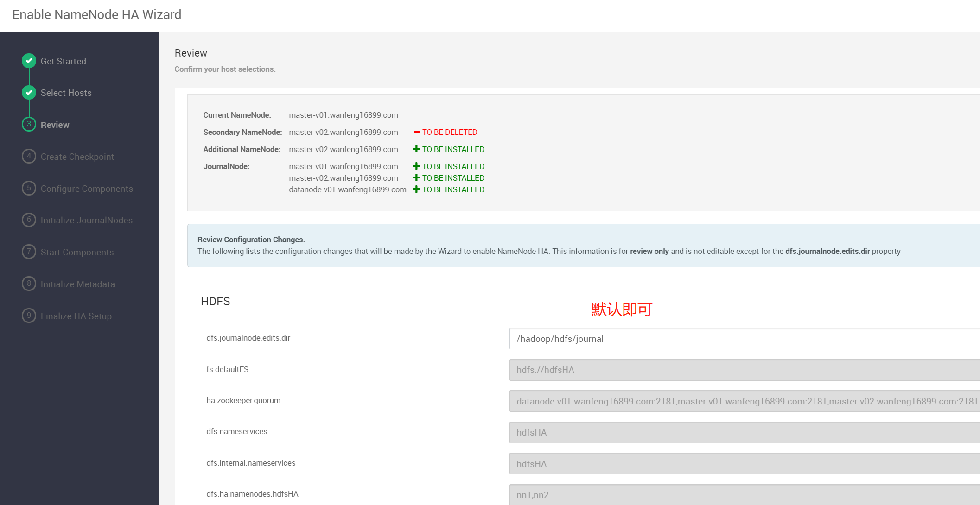This screenshot has height=505, width=980.
Task: Click green plus icon for Additional NameNode
Action: (416, 149)
